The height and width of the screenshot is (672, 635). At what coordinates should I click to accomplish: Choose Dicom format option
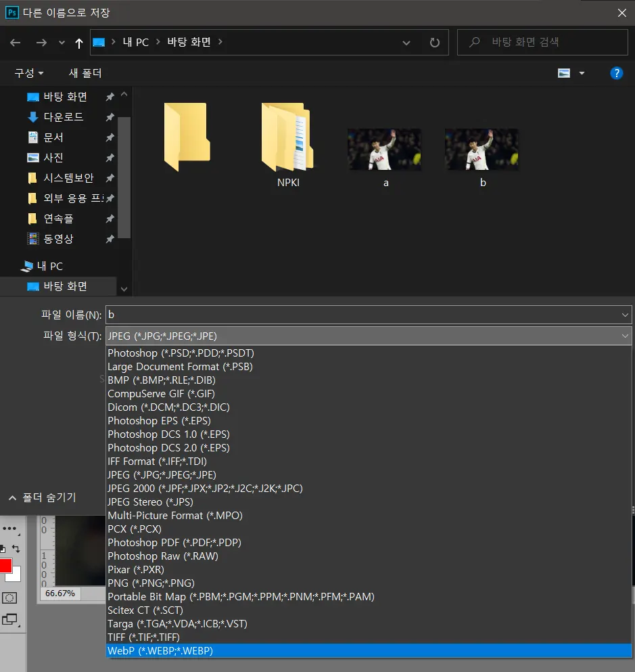[x=369, y=407]
